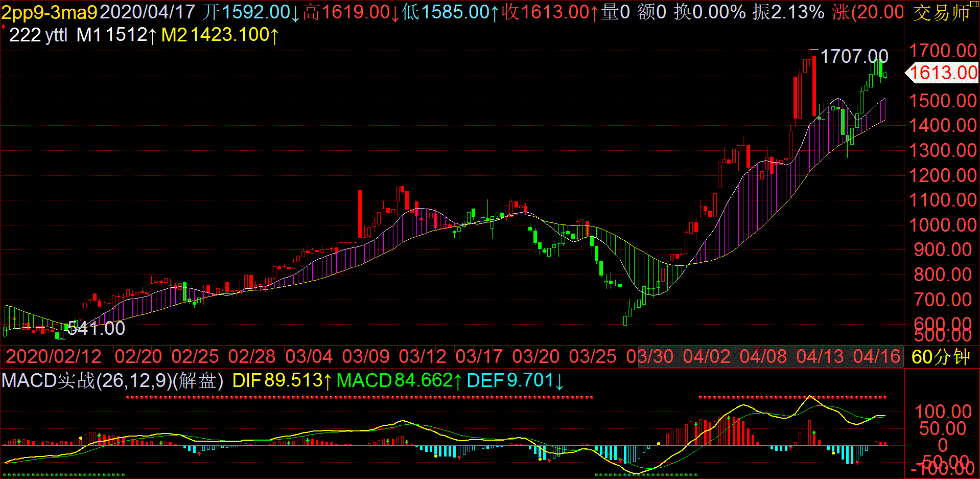Click the M1 1512 indicator value
The width and height of the screenshot is (980, 479).
click(x=117, y=35)
